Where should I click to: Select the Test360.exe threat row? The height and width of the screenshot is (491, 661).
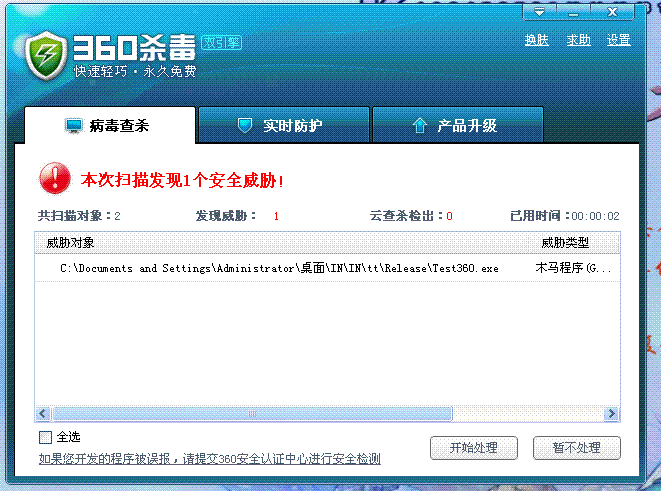coord(327,268)
